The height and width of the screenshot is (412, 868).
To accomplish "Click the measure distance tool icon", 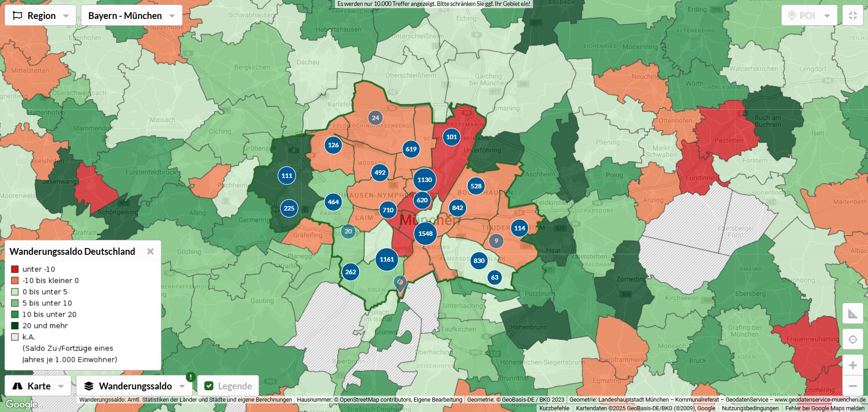I will [853, 314].
